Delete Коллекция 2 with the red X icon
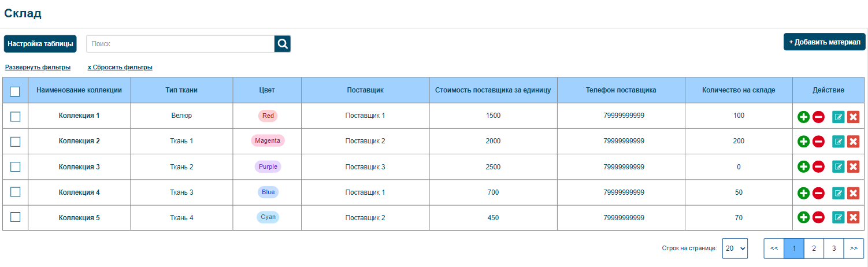Image resolution: width=868 pixels, height=267 pixels. pyautogui.click(x=853, y=142)
